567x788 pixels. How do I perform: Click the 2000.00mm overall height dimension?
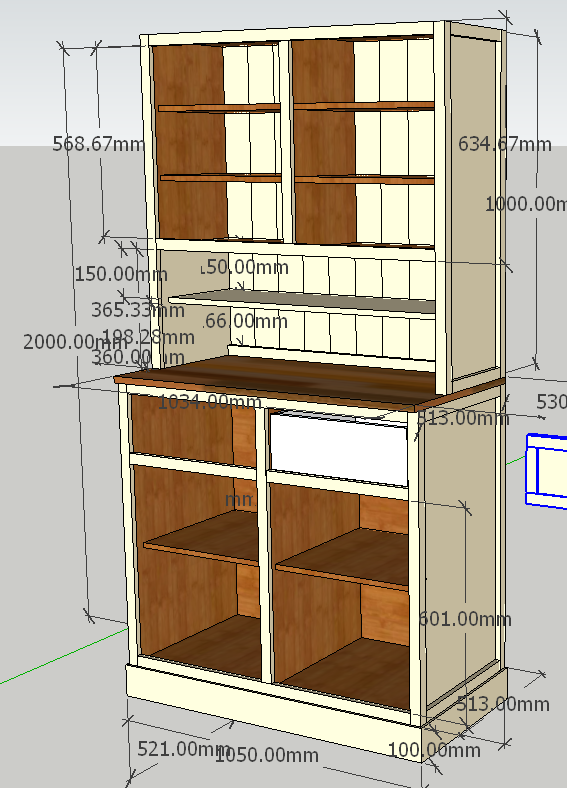click(74, 342)
